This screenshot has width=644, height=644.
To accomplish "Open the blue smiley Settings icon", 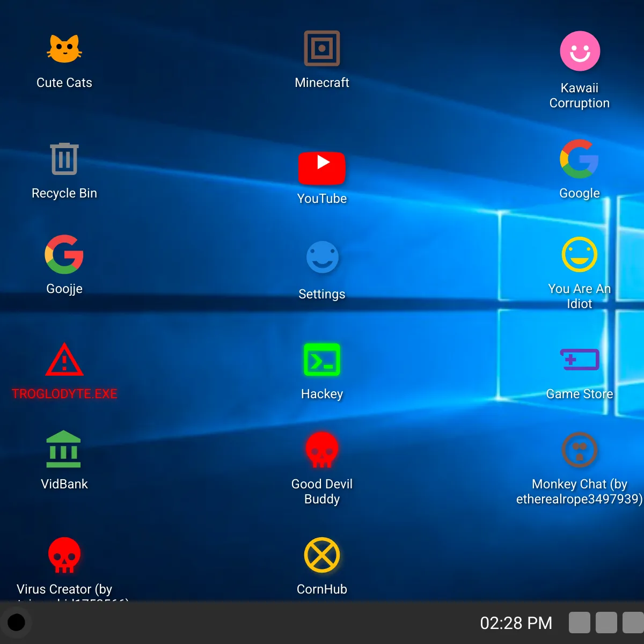I will [x=322, y=257].
